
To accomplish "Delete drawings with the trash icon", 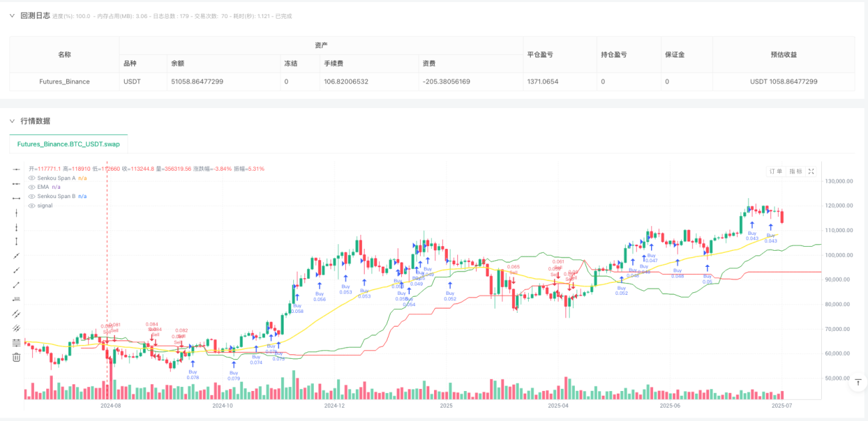I will click(x=16, y=357).
